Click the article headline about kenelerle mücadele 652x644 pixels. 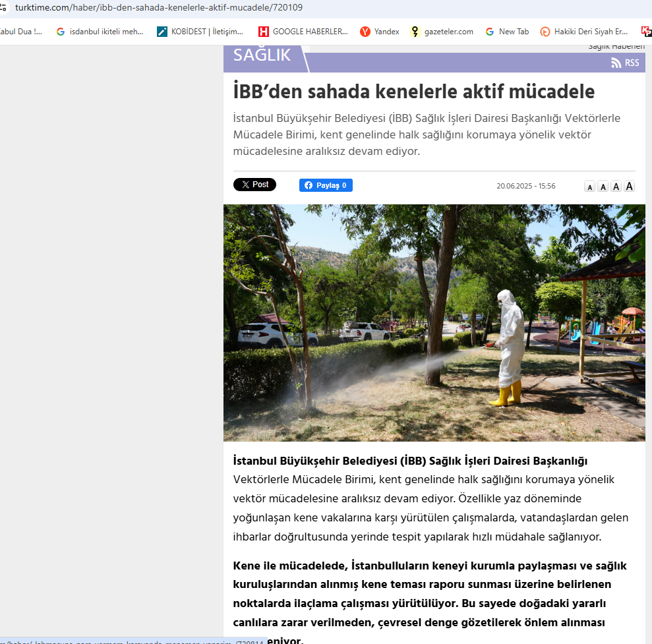414,92
